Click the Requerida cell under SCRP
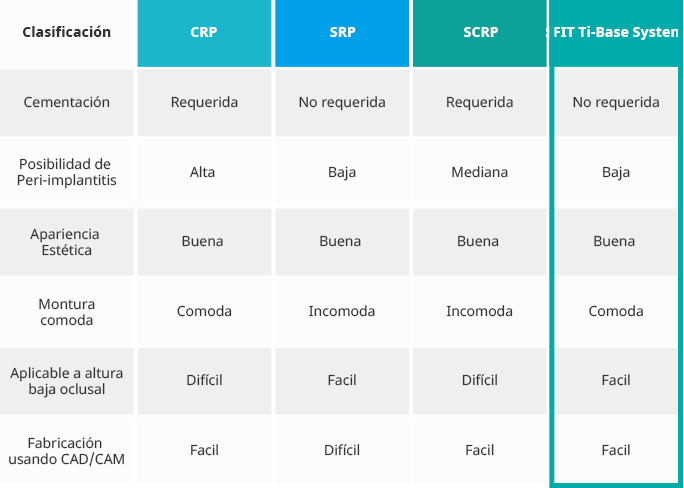The image size is (684, 488). point(479,102)
